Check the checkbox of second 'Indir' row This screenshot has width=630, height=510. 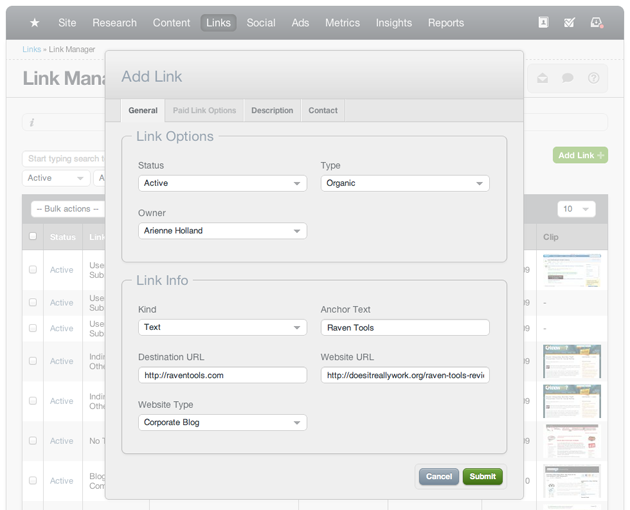coord(33,401)
